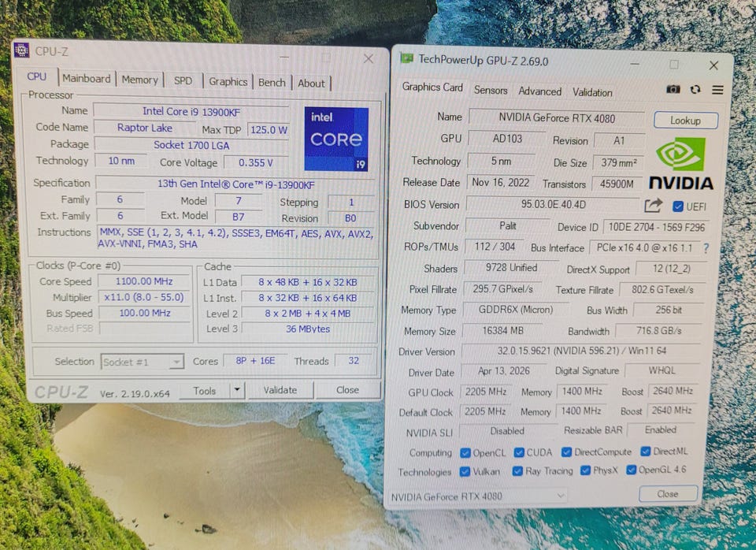Click the Close button in GPU-Z
This screenshot has width=756, height=550.
point(668,494)
